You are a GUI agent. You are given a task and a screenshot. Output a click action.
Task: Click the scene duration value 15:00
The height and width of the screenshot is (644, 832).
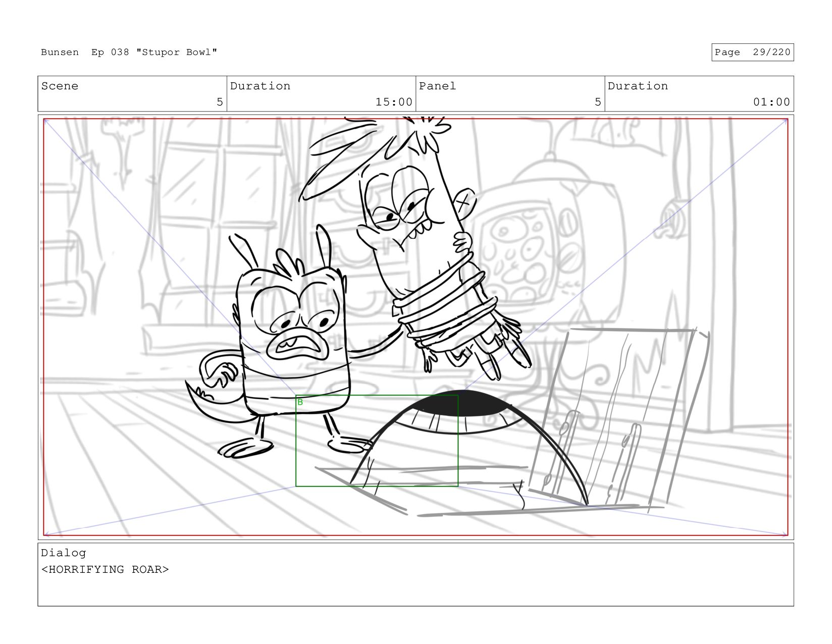tap(394, 102)
